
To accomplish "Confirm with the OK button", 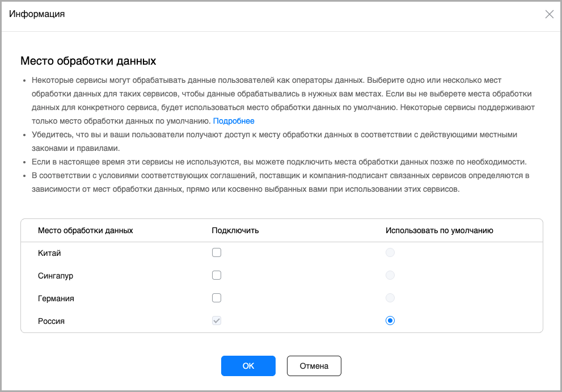I will click(x=248, y=366).
